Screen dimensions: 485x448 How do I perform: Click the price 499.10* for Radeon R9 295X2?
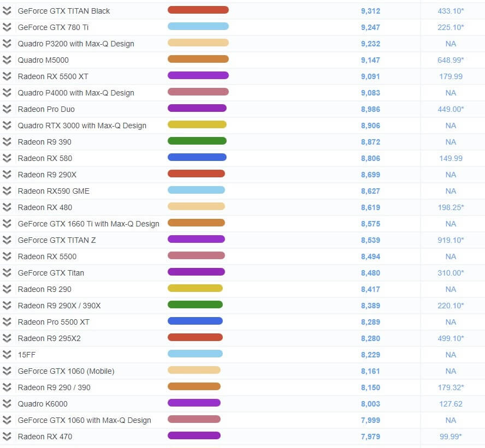pyautogui.click(x=451, y=339)
